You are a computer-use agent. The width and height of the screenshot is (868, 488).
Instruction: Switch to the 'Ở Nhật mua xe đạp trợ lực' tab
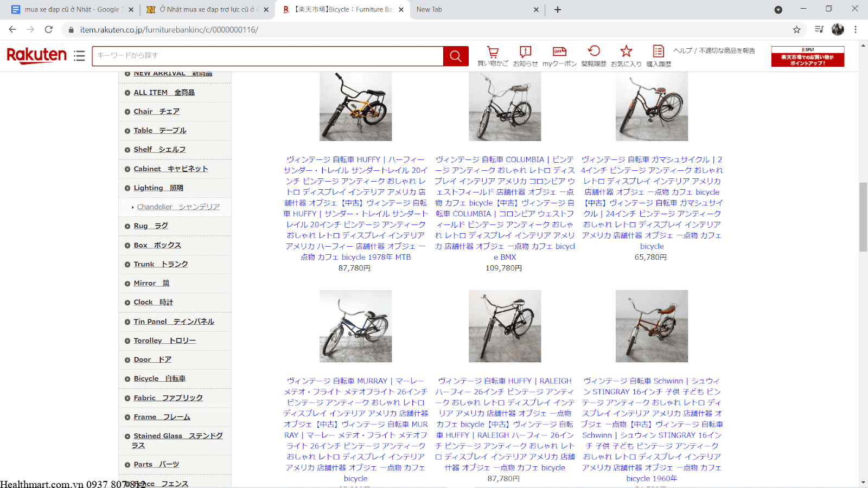click(x=207, y=9)
